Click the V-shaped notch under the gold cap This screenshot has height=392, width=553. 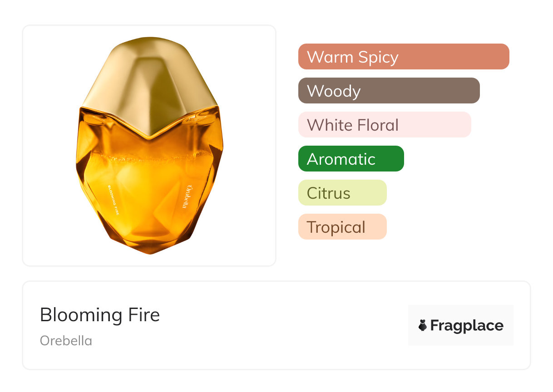click(x=150, y=134)
